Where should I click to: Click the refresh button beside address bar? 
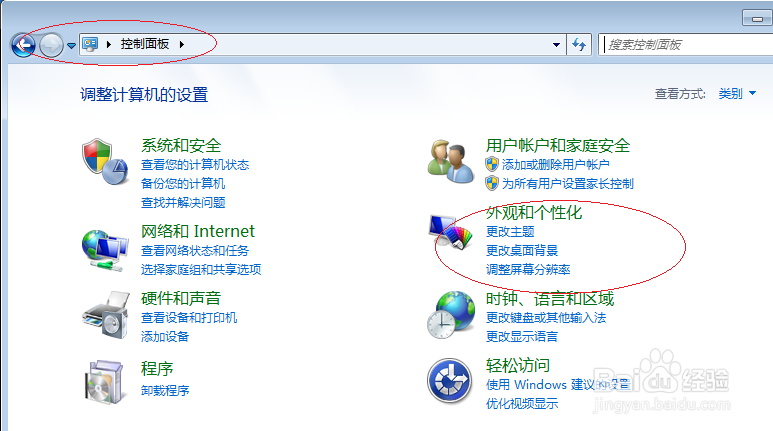coord(579,45)
